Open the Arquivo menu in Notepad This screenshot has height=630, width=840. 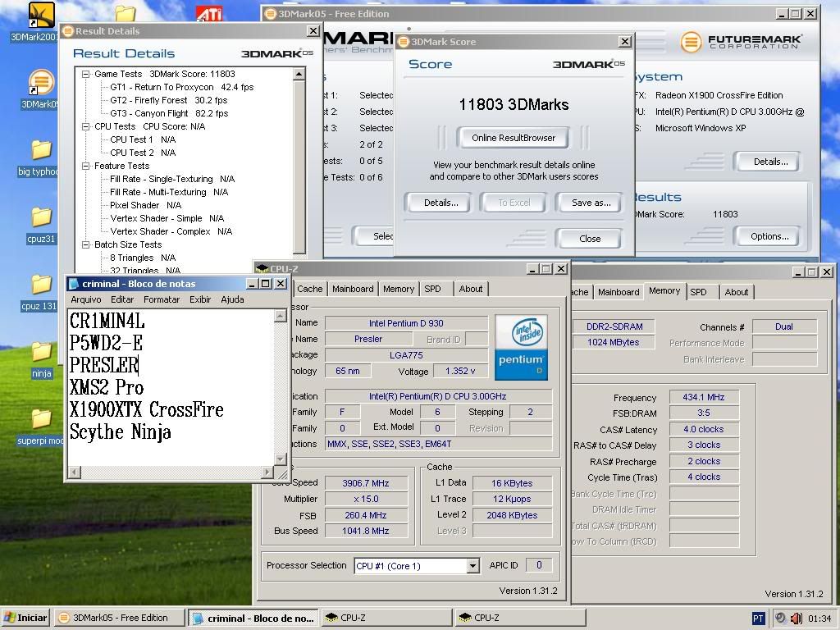coord(85,299)
